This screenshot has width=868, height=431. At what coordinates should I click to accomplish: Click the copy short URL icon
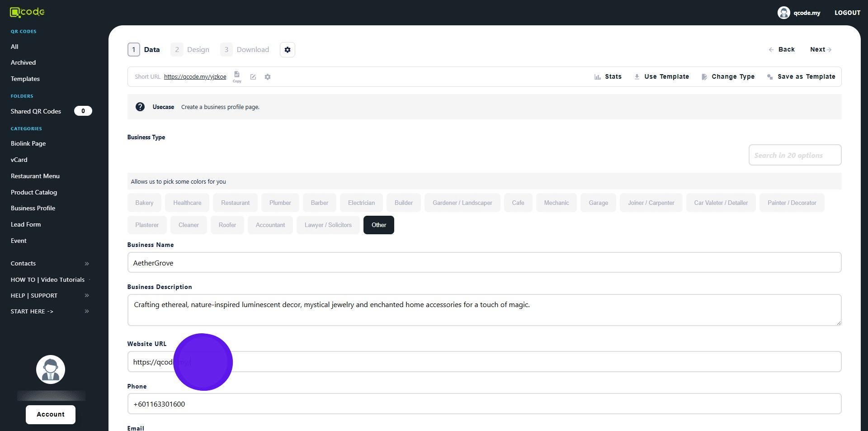pos(237,76)
